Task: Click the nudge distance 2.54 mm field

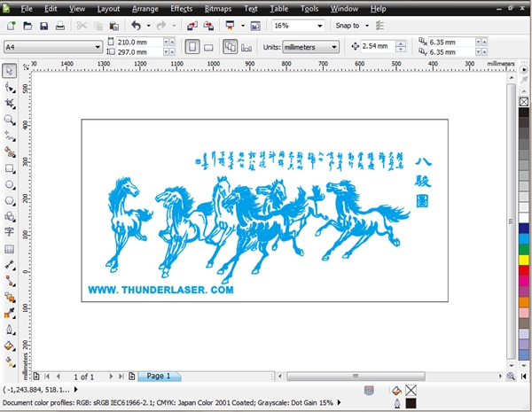Action: [378, 46]
